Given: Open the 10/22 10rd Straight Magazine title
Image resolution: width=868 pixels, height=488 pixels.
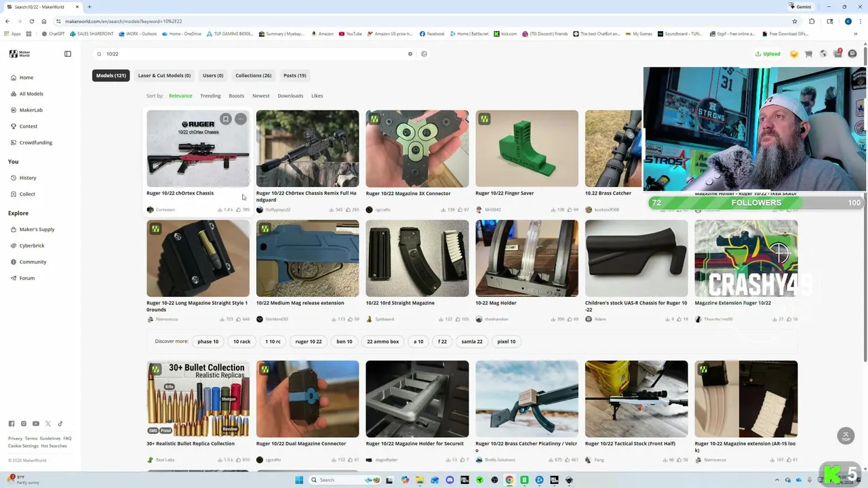Looking at the screenshot, I should (x=400, y=303).
